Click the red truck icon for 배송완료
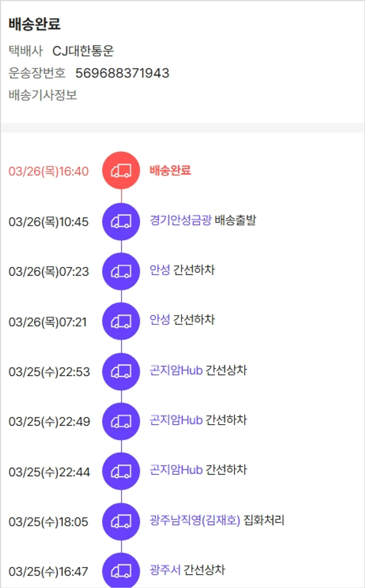Image resolution: width=365 pixels, height=588 pixels. click(121, 171)
